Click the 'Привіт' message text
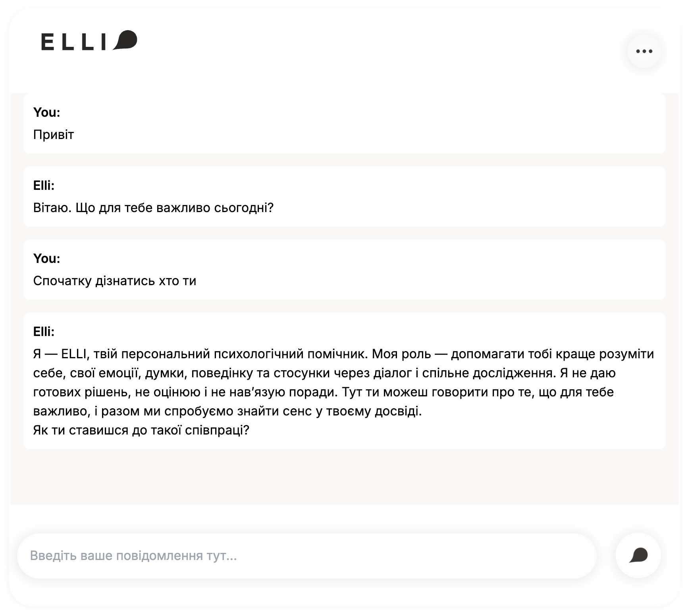The height and width of the screenshot is (616, 688). (x=54, y=135)
